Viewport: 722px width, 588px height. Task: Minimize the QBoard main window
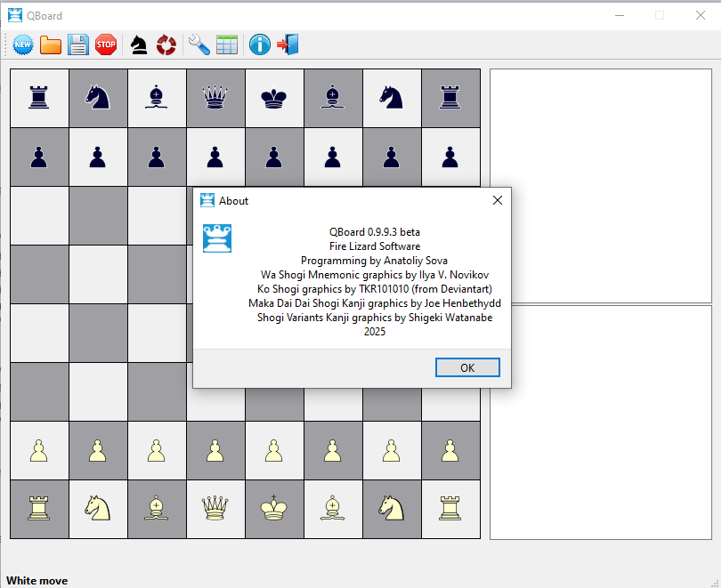click(620, 15)
